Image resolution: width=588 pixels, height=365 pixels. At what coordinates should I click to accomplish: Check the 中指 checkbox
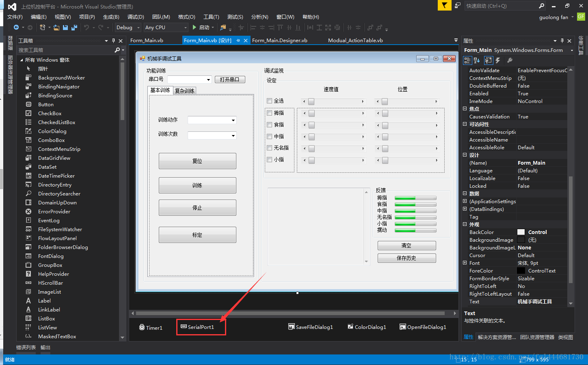[x=269, y=136]
